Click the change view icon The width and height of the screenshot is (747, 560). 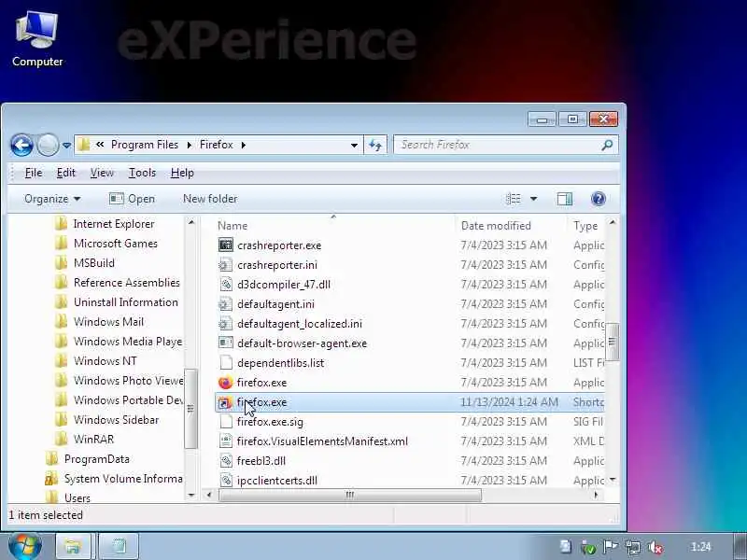click(513, 199)
